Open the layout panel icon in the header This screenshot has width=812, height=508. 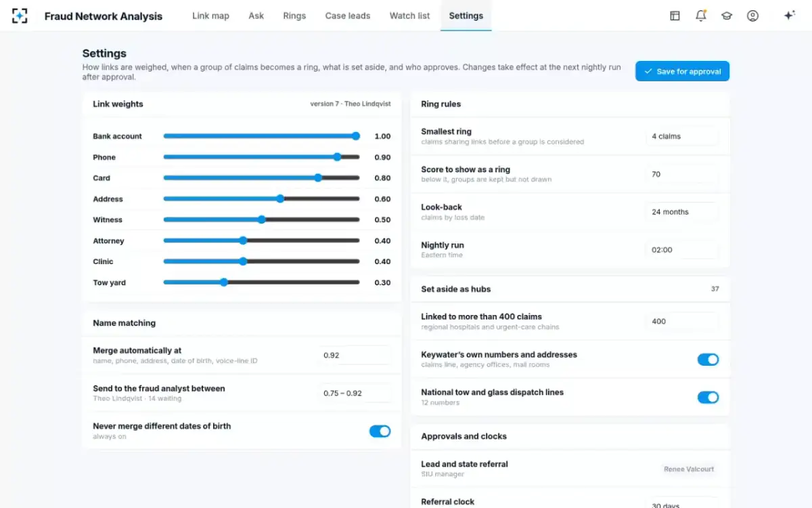pos(675,16)
